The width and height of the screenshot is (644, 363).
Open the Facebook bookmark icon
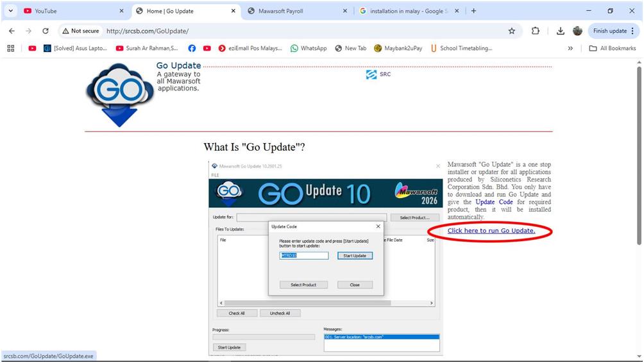pos(192,48)
